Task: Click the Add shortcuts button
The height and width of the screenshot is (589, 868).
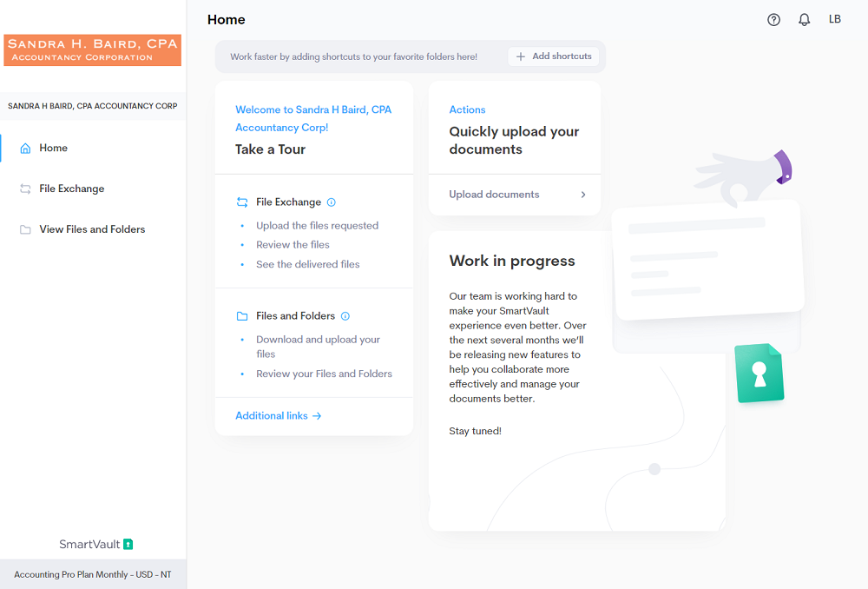Action: click(x=554, y=56)
